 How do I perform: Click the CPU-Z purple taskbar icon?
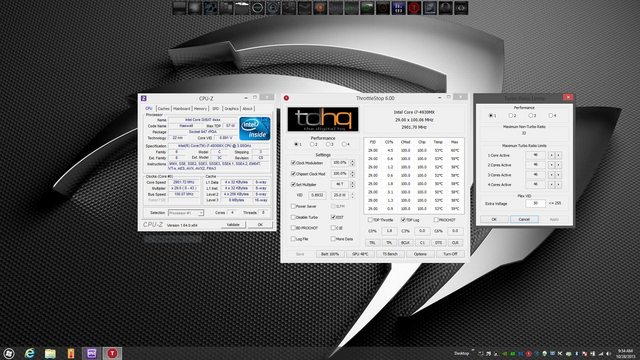point(91,353)
